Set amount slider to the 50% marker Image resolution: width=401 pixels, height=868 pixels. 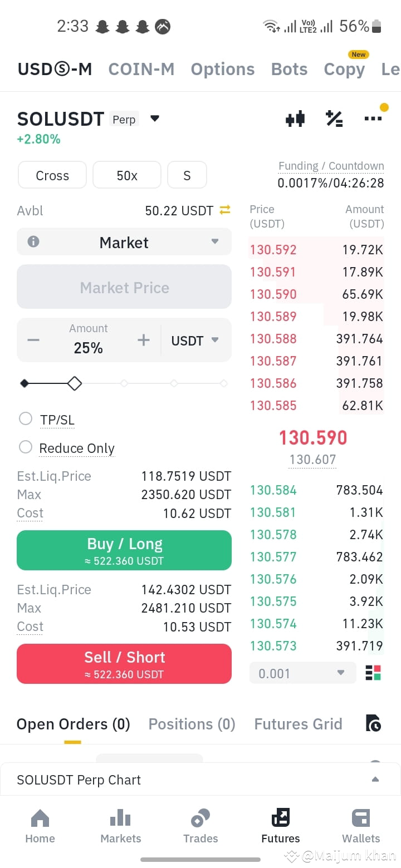coord(124,383)
